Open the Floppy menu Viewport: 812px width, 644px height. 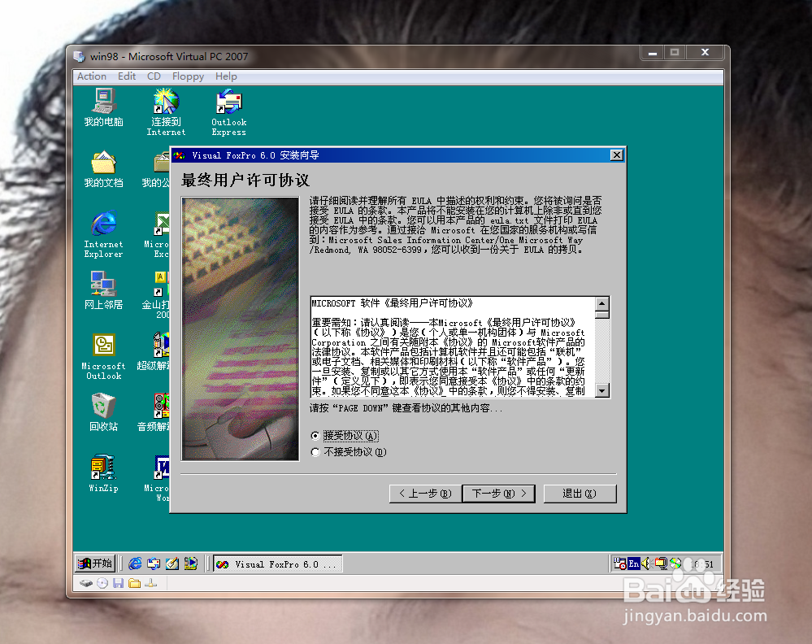188,76
